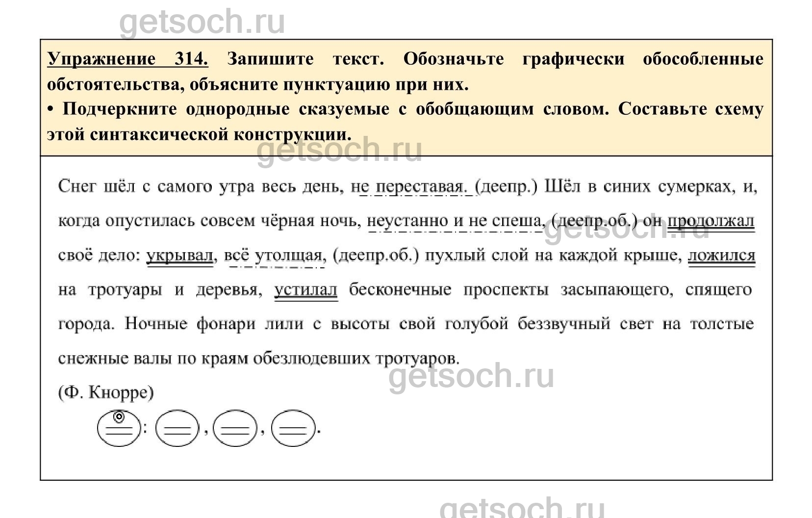Click the scheme oval right after the colon

point(178,429)
